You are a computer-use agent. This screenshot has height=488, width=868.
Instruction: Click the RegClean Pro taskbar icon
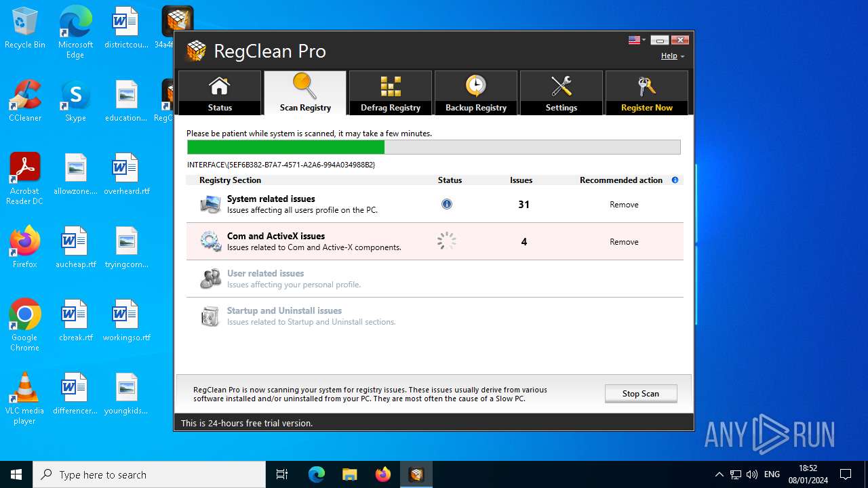(x=416, y=474)
